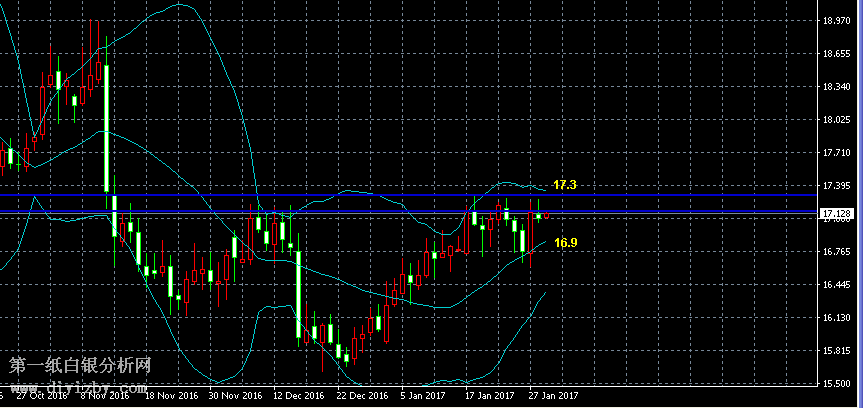Select the upper blue horizontal line near 17.3

pyautogui.click(x=300, y=194)
